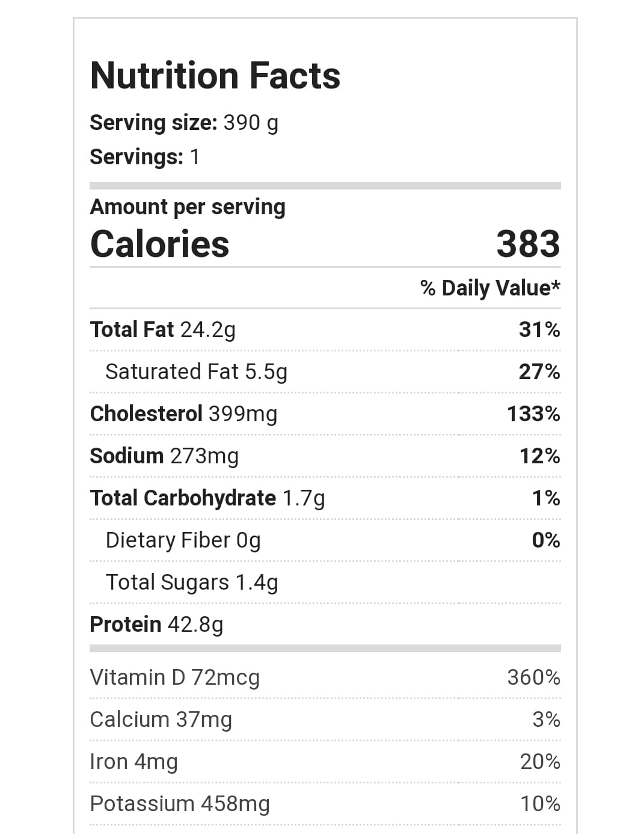
Task: Click the Nutrition Facts heading
Action: point(215,76)
